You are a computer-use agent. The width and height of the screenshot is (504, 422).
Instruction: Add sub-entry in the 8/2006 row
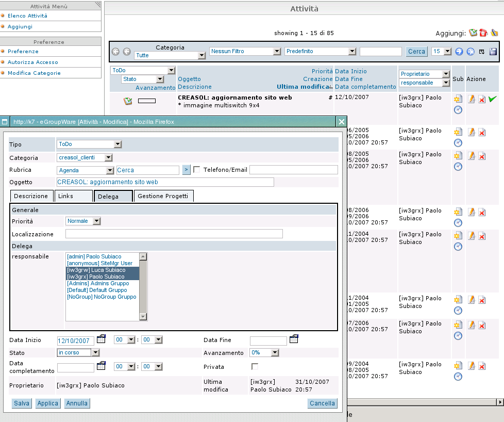(458, 212)
